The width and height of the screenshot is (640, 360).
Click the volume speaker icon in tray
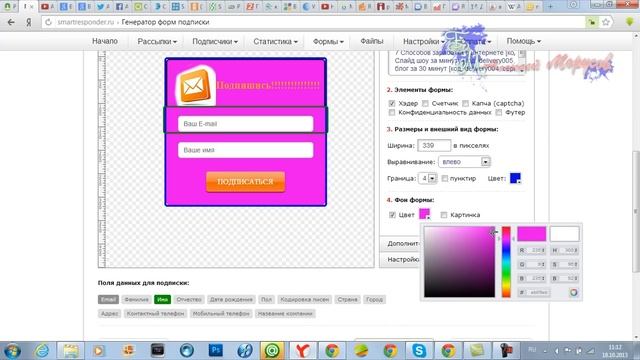[x=557, y=351]
